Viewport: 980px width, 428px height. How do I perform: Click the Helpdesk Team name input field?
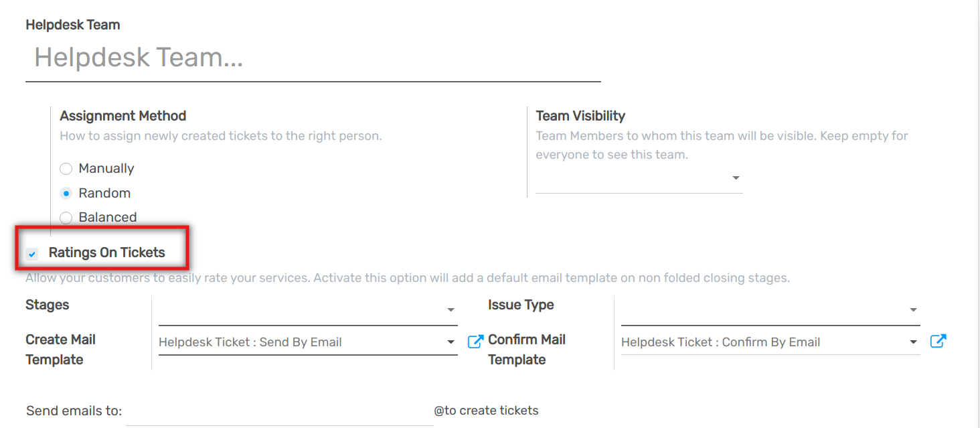(268, 58)
